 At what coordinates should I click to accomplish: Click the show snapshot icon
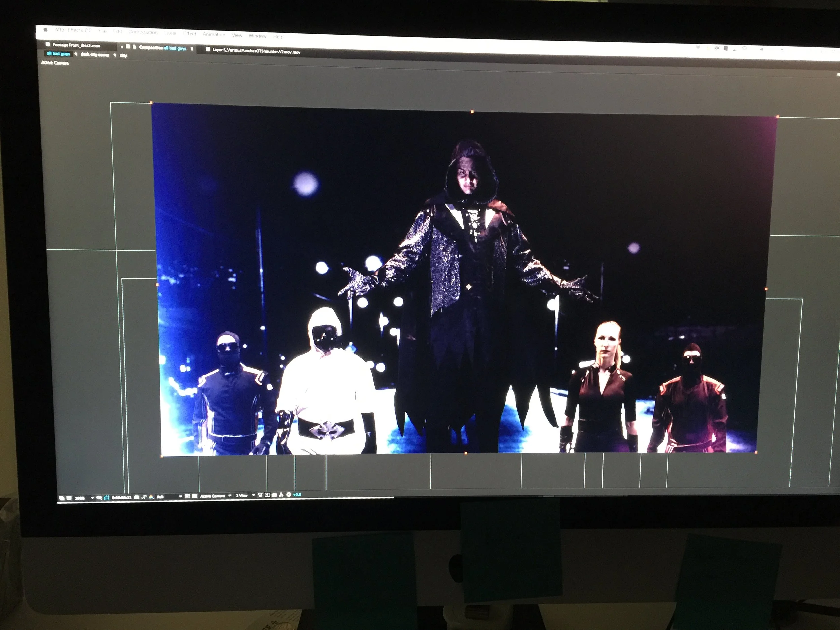[x=144, y=497]
